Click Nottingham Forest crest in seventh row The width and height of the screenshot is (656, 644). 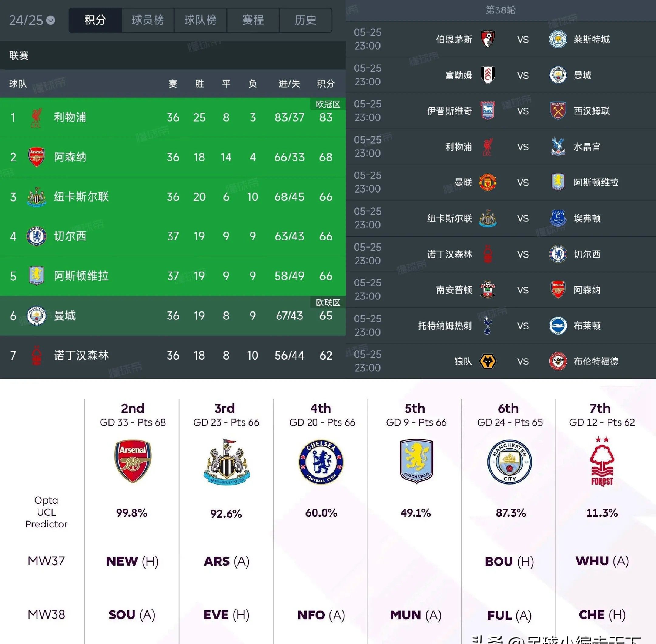(36, 355)
